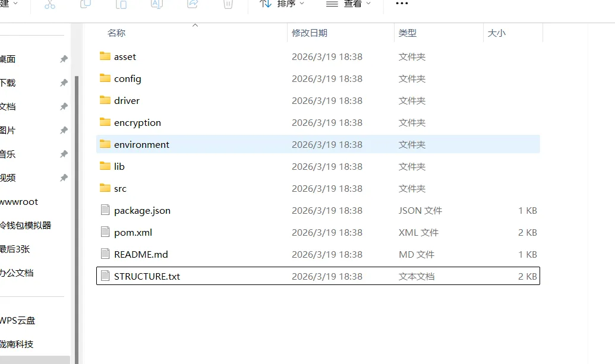This screenshot has width=615, height=364.
Task: Click the pom.xml file icon
Action: 105,232
